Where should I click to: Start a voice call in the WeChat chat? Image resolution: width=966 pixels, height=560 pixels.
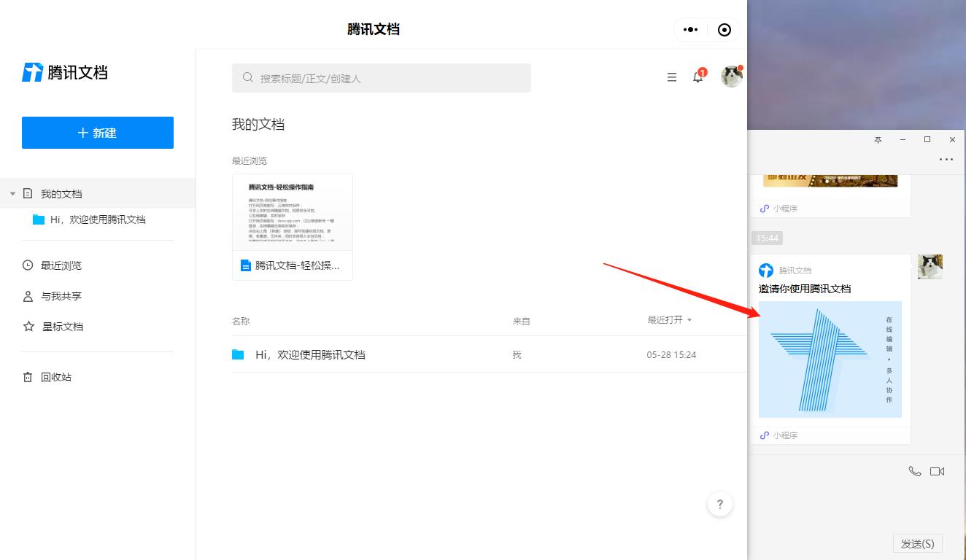pos(915,471)
